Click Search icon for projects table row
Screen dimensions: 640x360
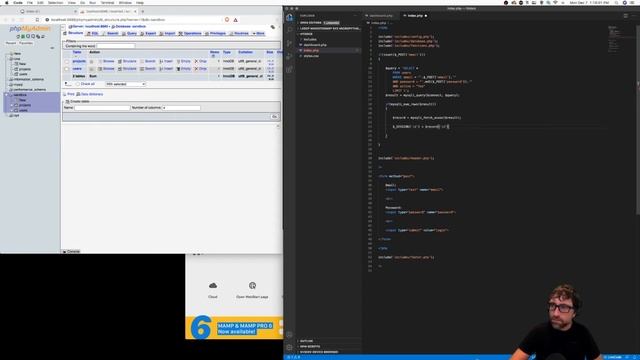pos(142,61)
